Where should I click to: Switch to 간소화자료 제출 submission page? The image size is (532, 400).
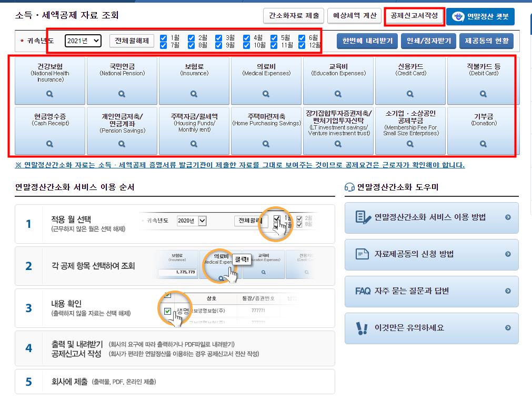293,16
